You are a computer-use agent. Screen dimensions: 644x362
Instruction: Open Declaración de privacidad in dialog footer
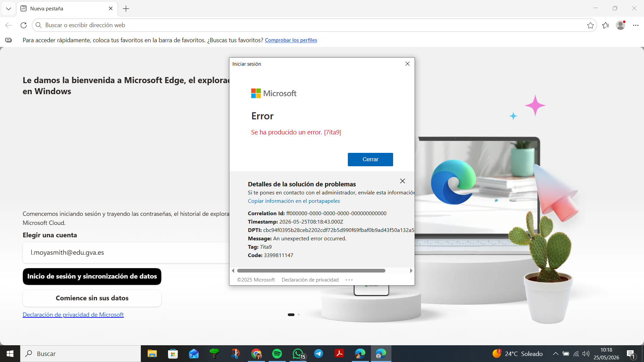pyautogui.click(x=310, y=280)
